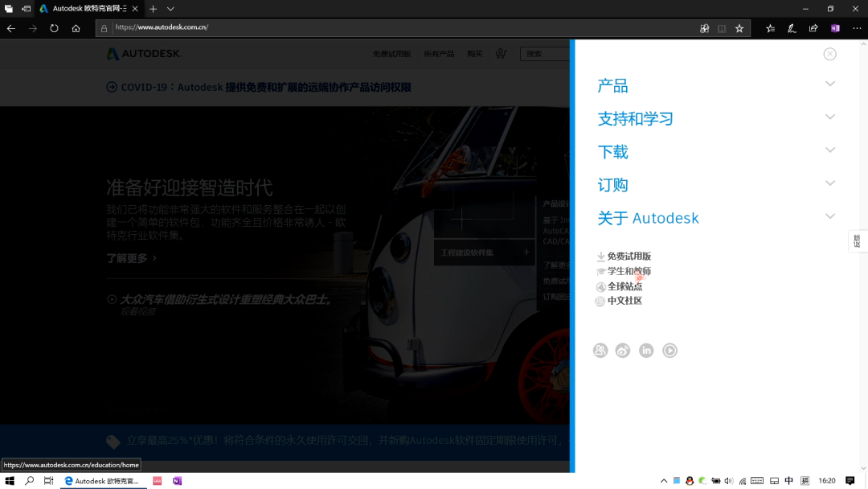Viewport: 868px width, 489px height.
Task: Refresh the Autodesk page
Action: 54,28
